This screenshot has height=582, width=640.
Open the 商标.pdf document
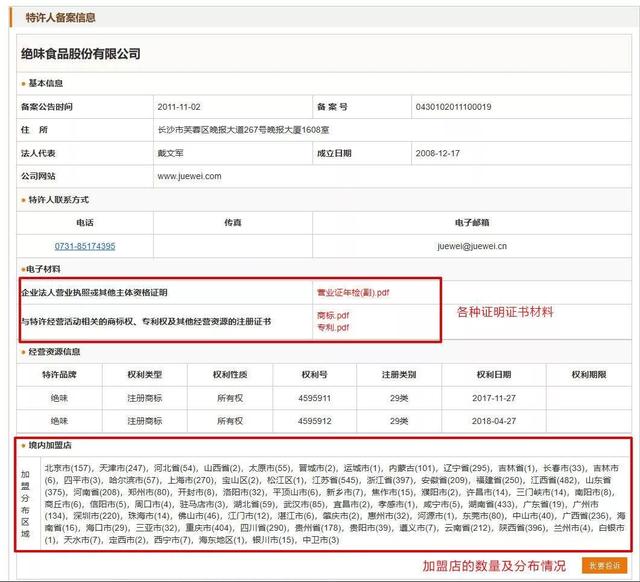(333, 315)
